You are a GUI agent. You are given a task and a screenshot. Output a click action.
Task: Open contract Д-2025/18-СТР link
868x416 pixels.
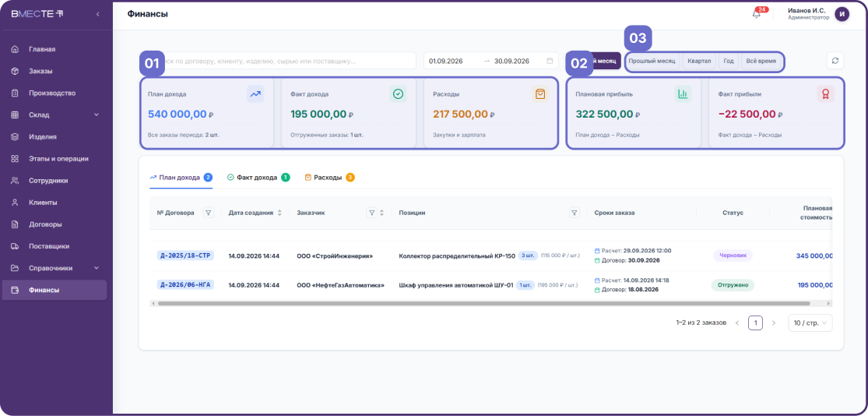(x=185, y=256)
